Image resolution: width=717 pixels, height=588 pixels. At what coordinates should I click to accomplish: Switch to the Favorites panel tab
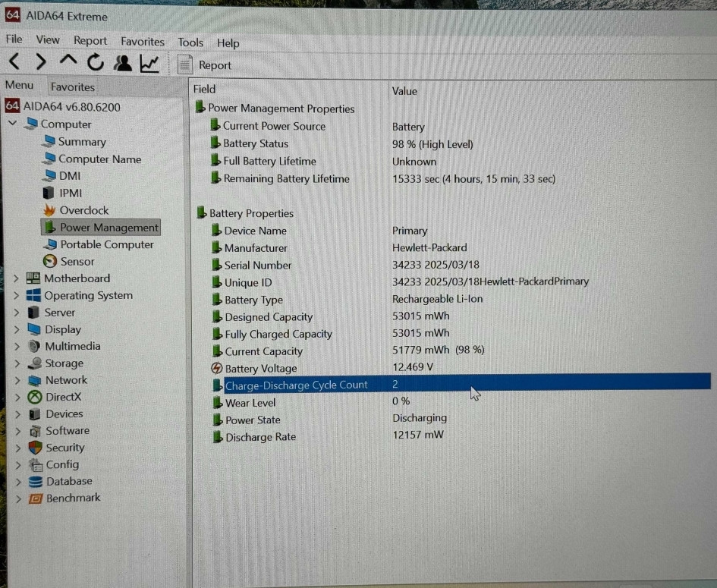coord(72,86)
